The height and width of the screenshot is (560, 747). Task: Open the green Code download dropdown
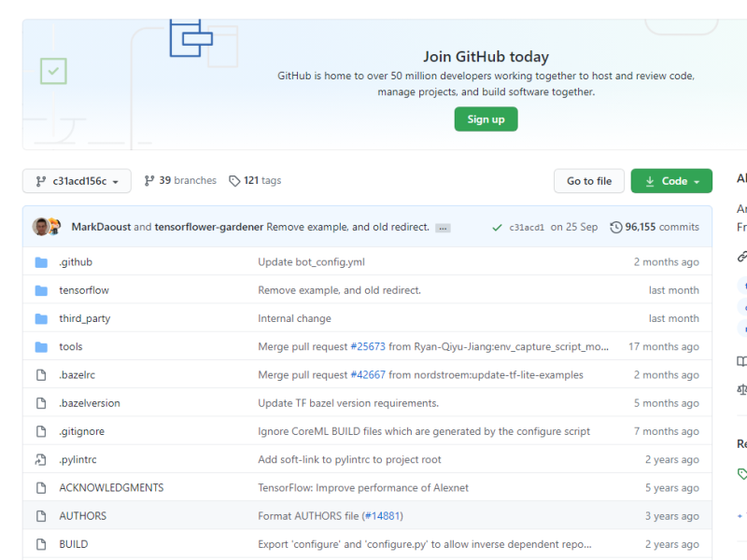pos(671,181)
